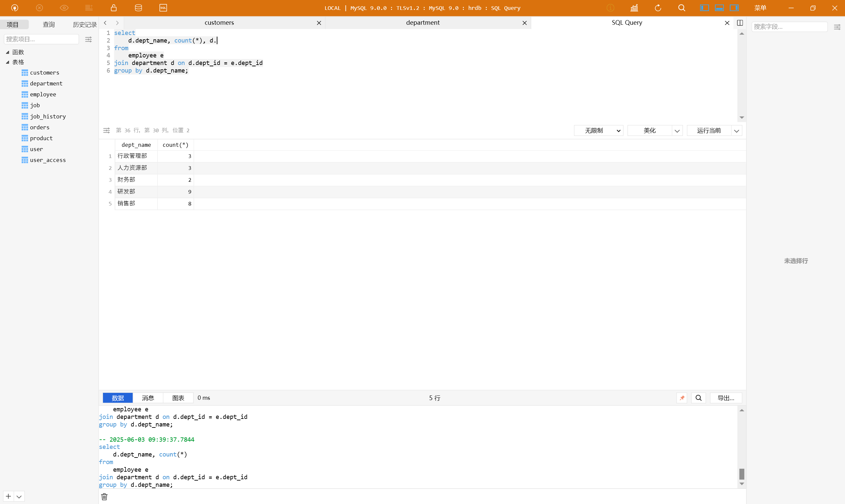845x504 pixels.
Task: Open the search magnifier in title bar
Action: point(682,8)
